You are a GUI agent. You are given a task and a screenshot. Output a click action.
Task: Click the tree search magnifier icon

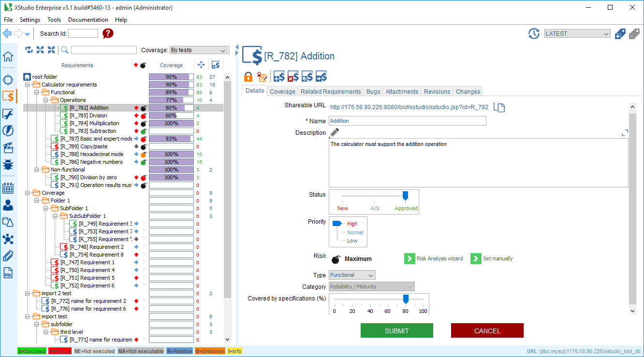pos(64,50)
